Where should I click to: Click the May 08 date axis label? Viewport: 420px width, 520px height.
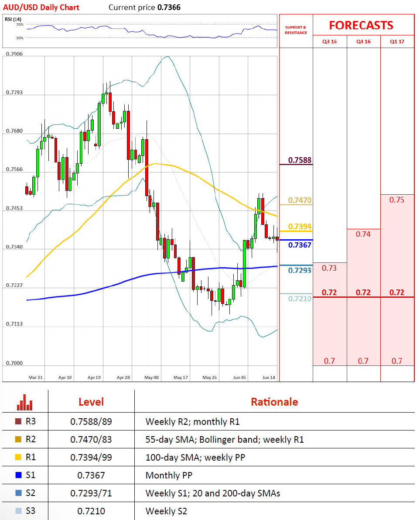tap(152, 377)
